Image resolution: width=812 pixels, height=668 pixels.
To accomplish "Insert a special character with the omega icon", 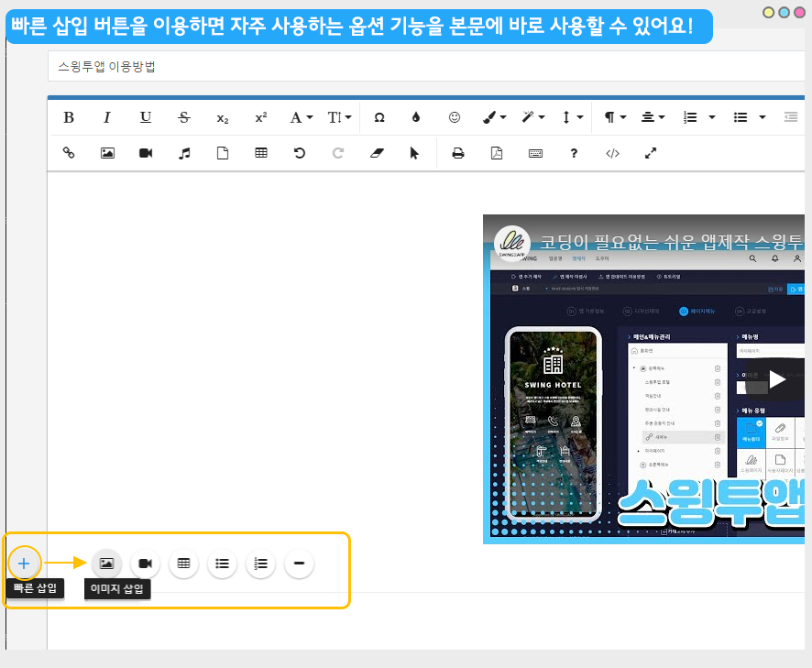I will [379, 117].
